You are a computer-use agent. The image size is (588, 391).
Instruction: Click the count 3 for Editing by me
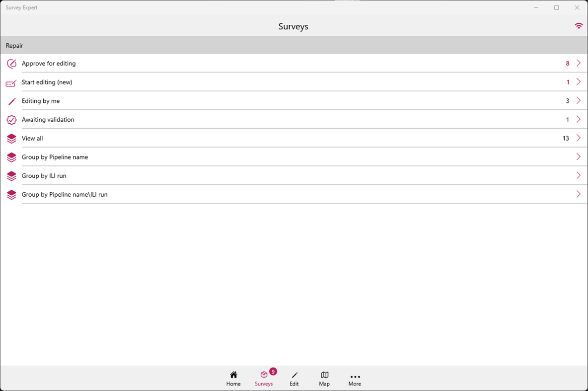[568, 101]
